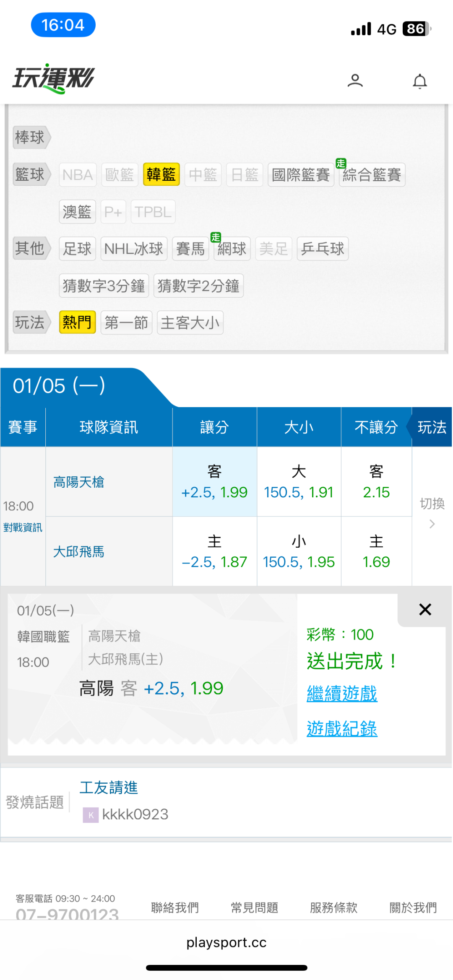Switch to 第一節 play type
This screenshot has width=453, height=980.
pyautogui.click(x=126, y=322)
